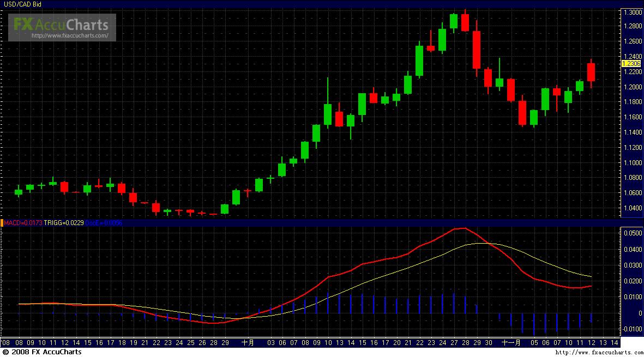Click the 0.0200 MACD axis label

coord(633,281)
